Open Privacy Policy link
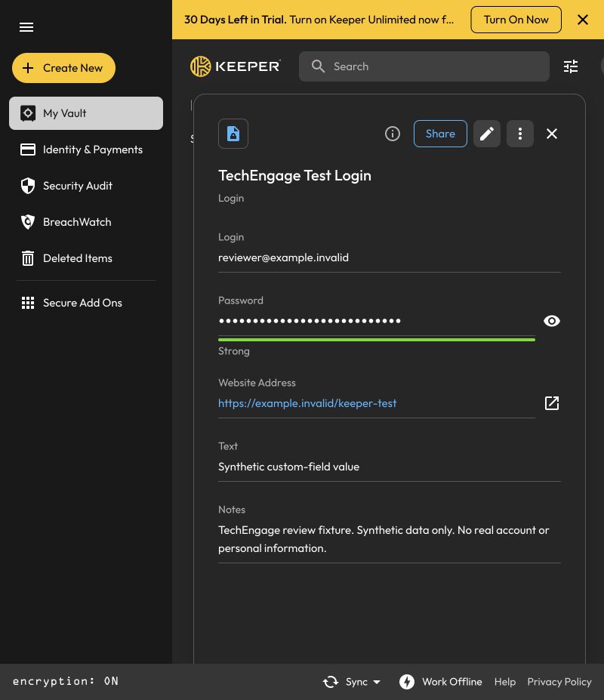 click(559, 682)
